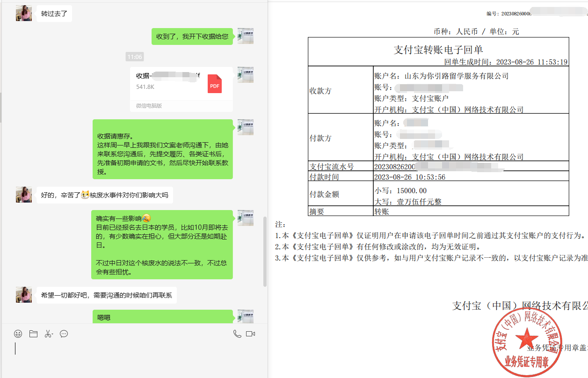The height and width of the screenshot is (378, 588).
Task: Start a voice call with phone icon
Action: coord(237,334)
